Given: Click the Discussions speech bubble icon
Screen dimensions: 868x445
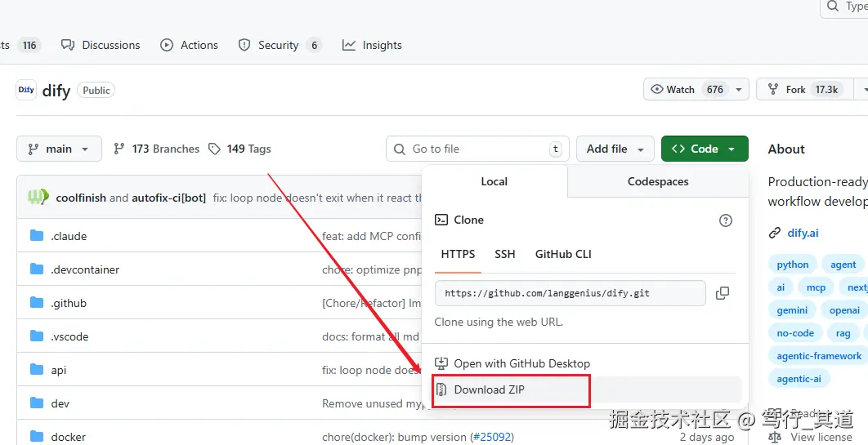Looking at the screenshot, I should (x=68, y=45).
